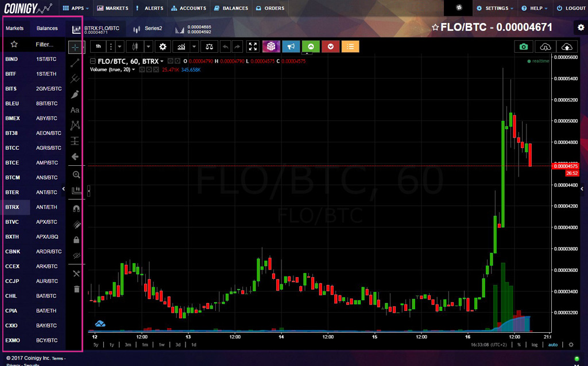Open the HELP dropdown menu
This screenshot has height=366, width=588.
[x=535, y=8]
